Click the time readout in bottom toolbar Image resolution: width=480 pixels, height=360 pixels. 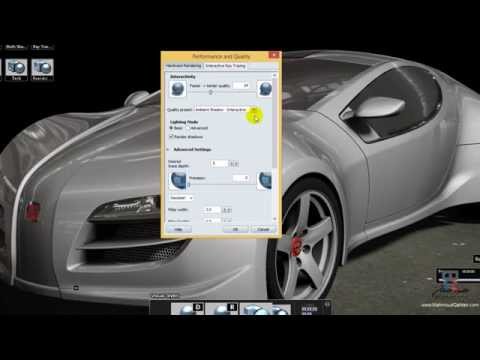coord(309,310)
